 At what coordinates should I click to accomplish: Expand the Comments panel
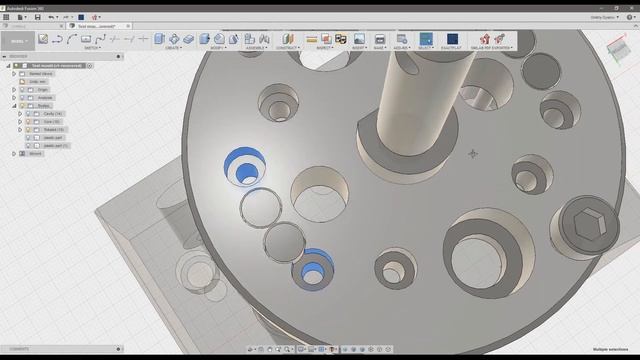tap(118, 349)
